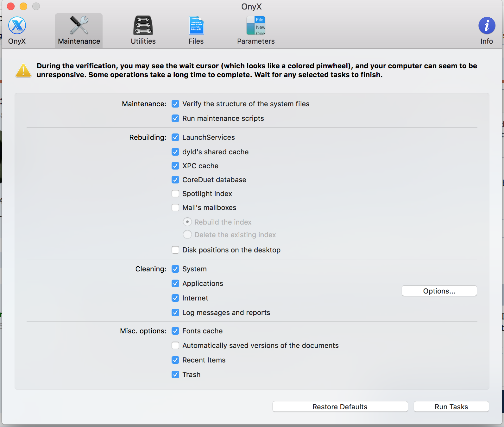Toggle dyld's shared cache checkbox

pos(175,152)
